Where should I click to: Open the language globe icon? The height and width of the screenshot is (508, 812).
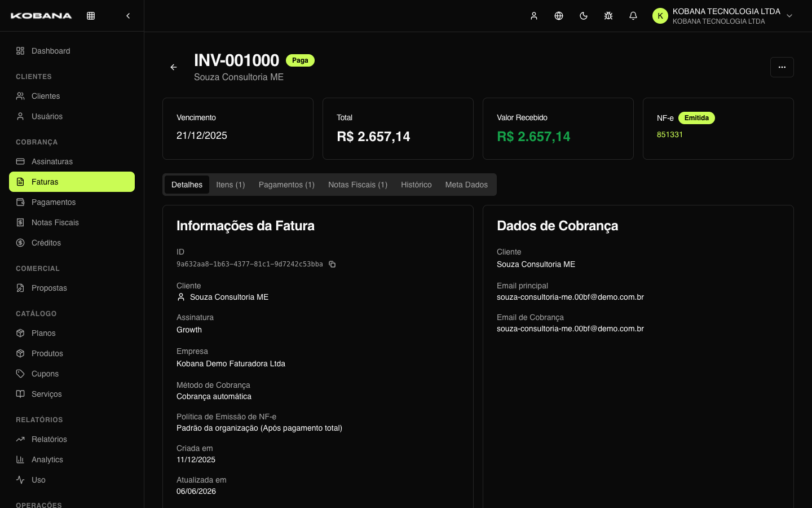pyautogui.click(x=559, y=16)
